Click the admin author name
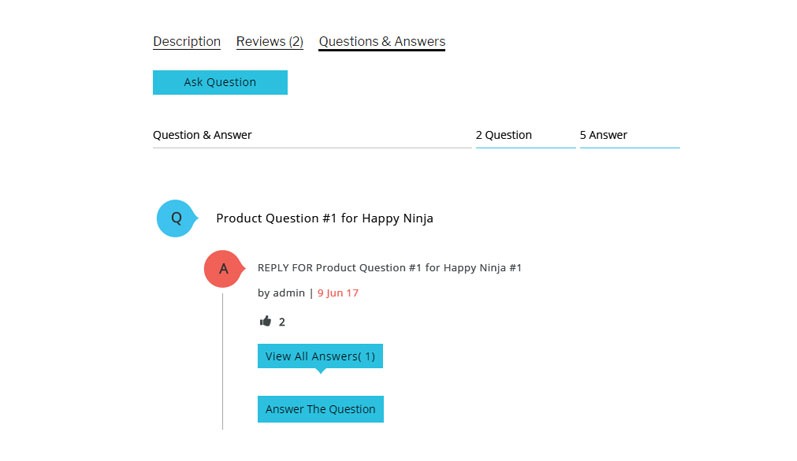The height and width of the screenshot is (461, 797). coord(289,293)
